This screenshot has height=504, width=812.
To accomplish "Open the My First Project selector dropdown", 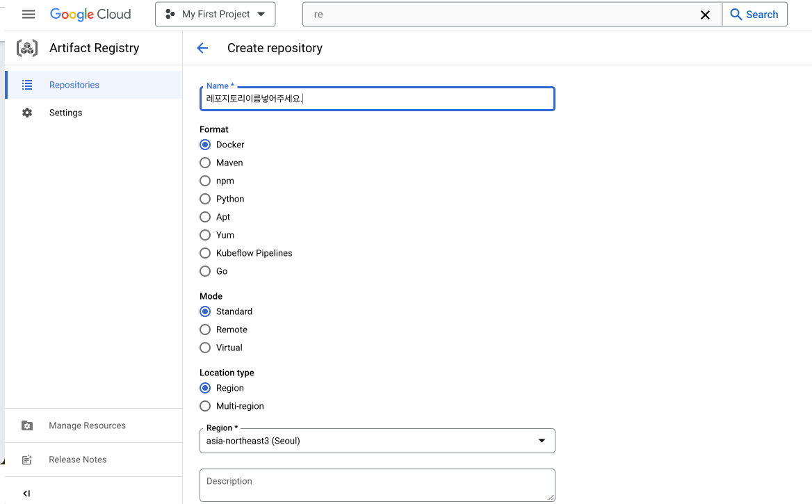I will (x=215, y=15).
